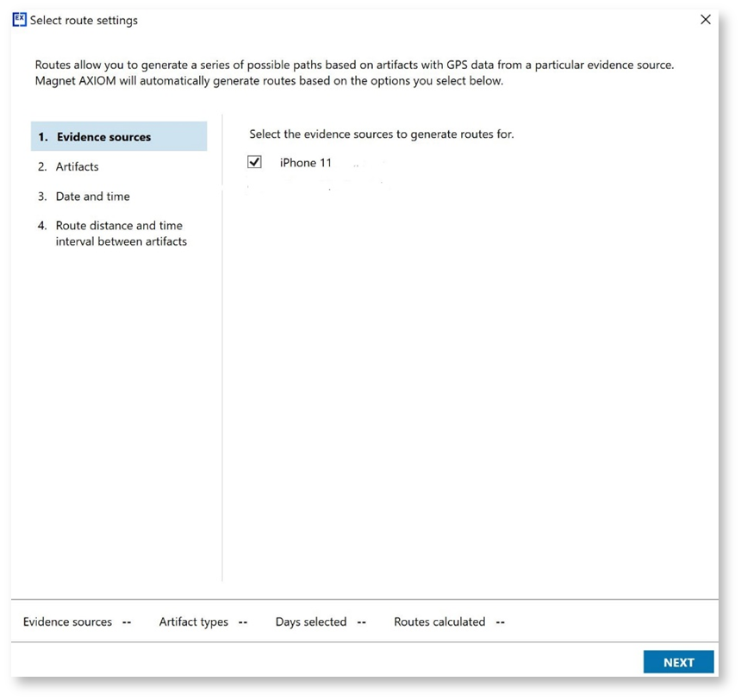The width and height of the screenshot is (741, 700).
Task: Click the iPhone 11 label text
Action: pos(305,162)
